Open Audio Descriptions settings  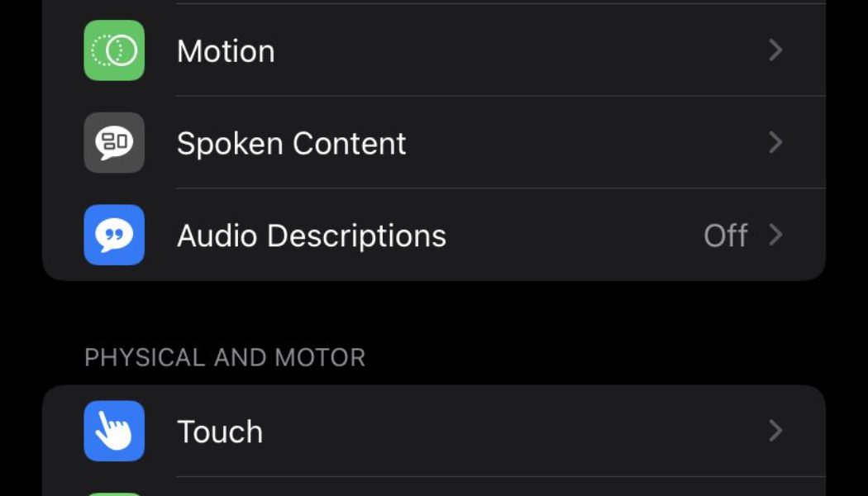(413, 235)
